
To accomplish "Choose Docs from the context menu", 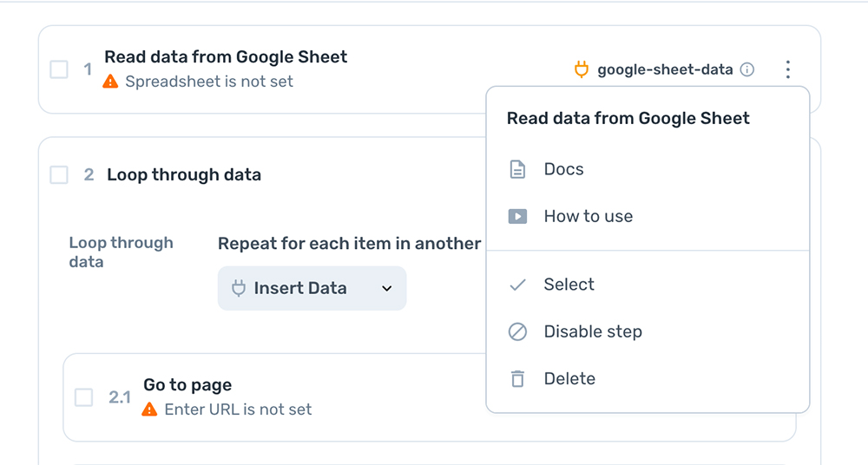I will [x=648, y=169].
